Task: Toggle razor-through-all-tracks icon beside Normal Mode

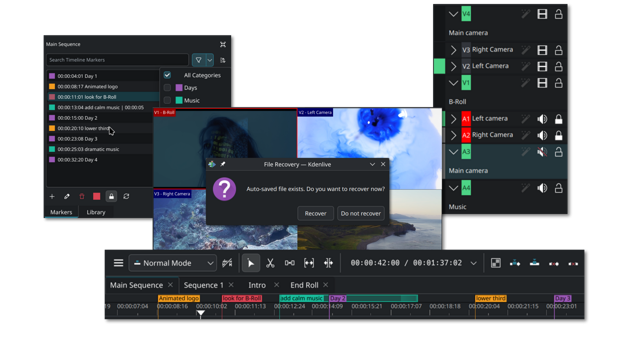Action: [227, 263]
